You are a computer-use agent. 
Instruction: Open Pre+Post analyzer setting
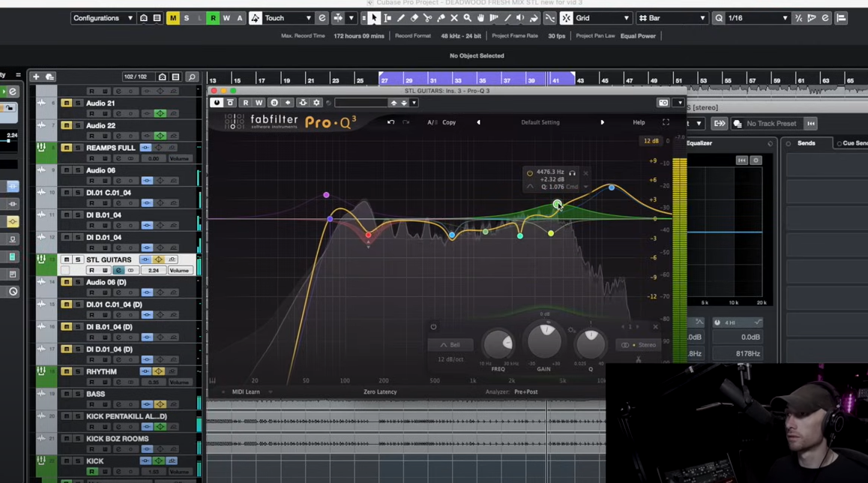click(525, 392)
